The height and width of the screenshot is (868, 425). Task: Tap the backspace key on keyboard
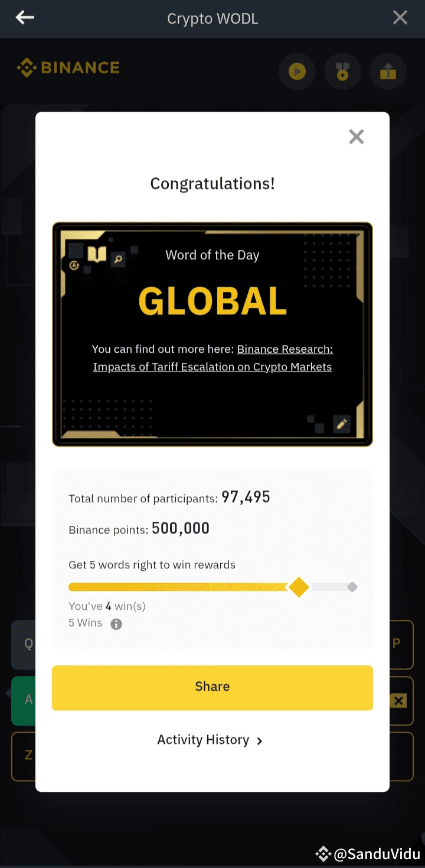pos(399,701)
